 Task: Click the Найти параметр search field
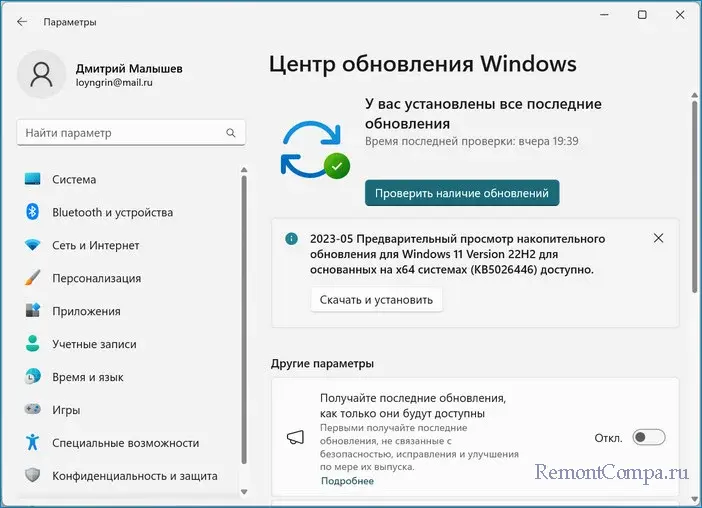click(120, 132)
